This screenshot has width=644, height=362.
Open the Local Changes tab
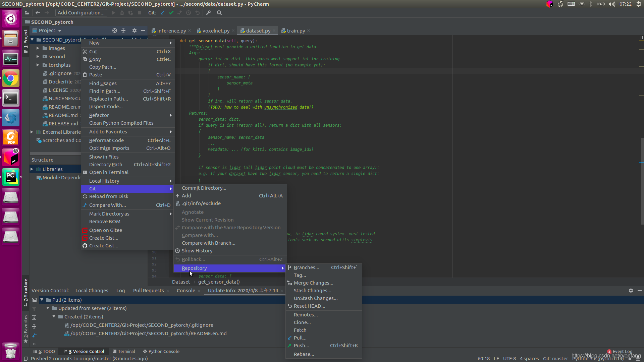pyautogui.click(x=92, y=291)
